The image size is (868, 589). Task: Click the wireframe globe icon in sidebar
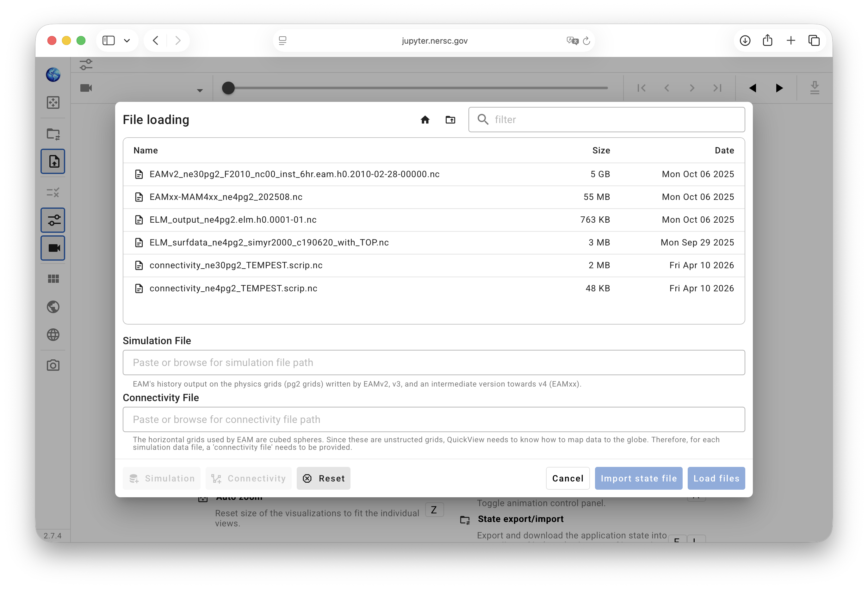(53, 335)
